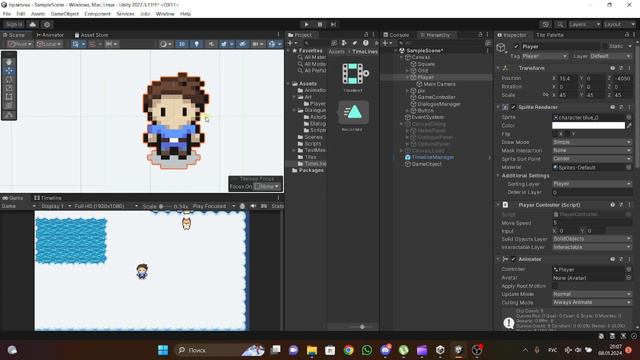The width and height of the screenshot is (640, 360).
Task: Select the Move tool in Scene overlay
Action: [x=9, y=71]
